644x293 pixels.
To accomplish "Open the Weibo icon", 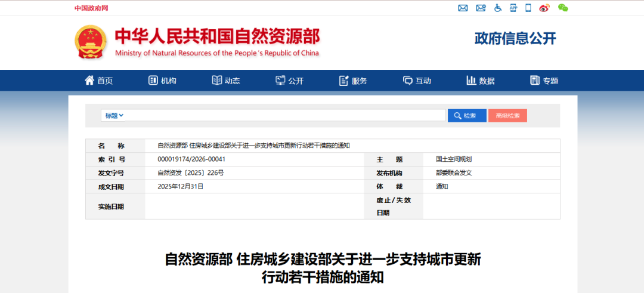I will click(x=544, y=8).
